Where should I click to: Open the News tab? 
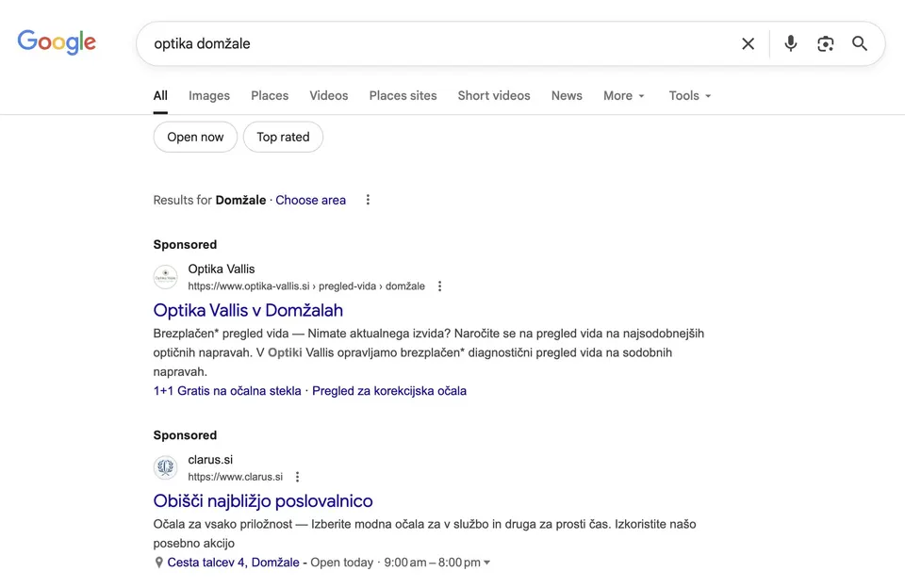(567, 96)
